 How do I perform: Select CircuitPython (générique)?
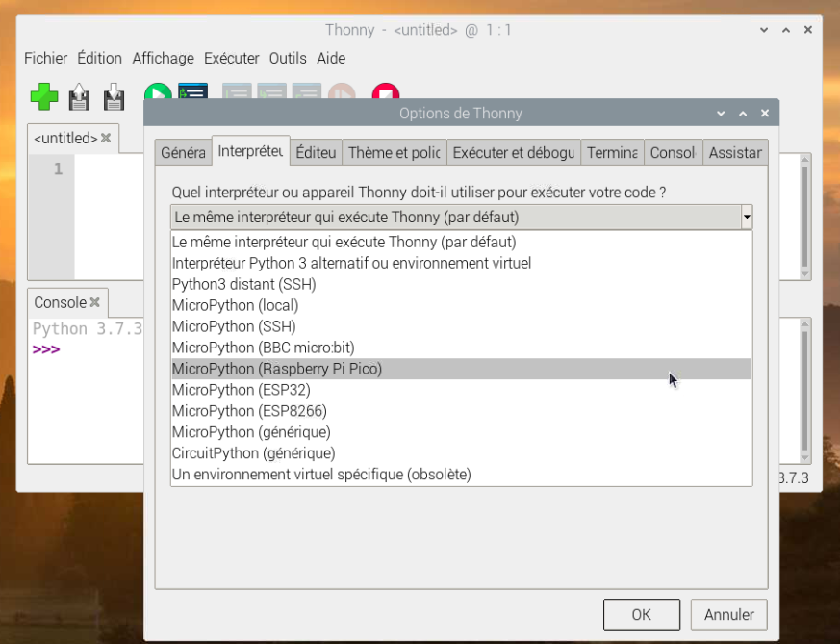(461, 453)
